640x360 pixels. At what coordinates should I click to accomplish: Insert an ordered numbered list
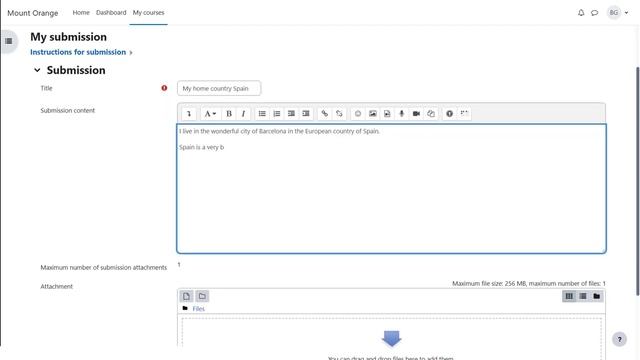277,113
